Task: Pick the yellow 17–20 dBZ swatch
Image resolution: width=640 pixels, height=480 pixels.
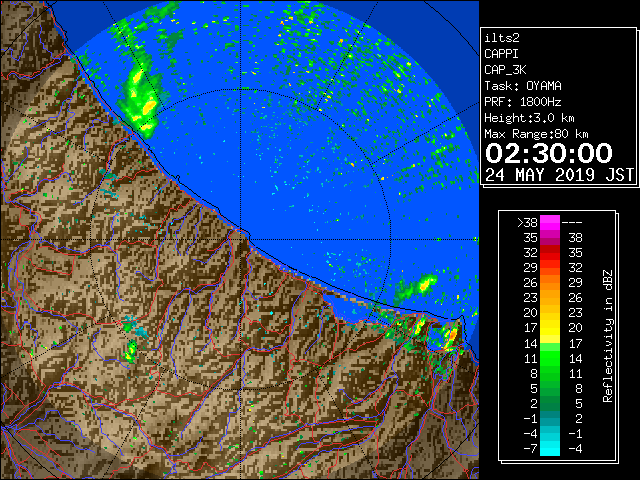Action: coord(550,328)
